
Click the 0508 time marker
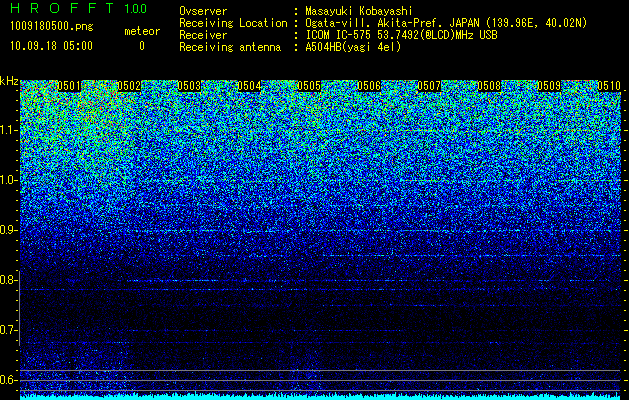489,86
